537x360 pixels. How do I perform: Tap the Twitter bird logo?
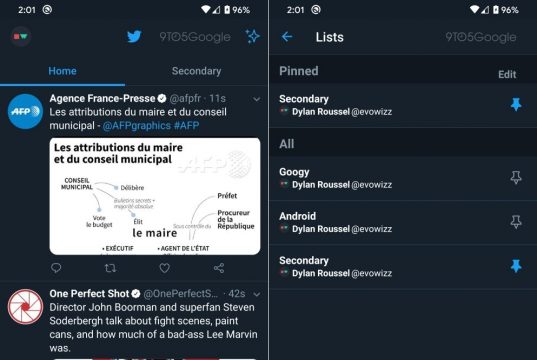click(134, 36)
